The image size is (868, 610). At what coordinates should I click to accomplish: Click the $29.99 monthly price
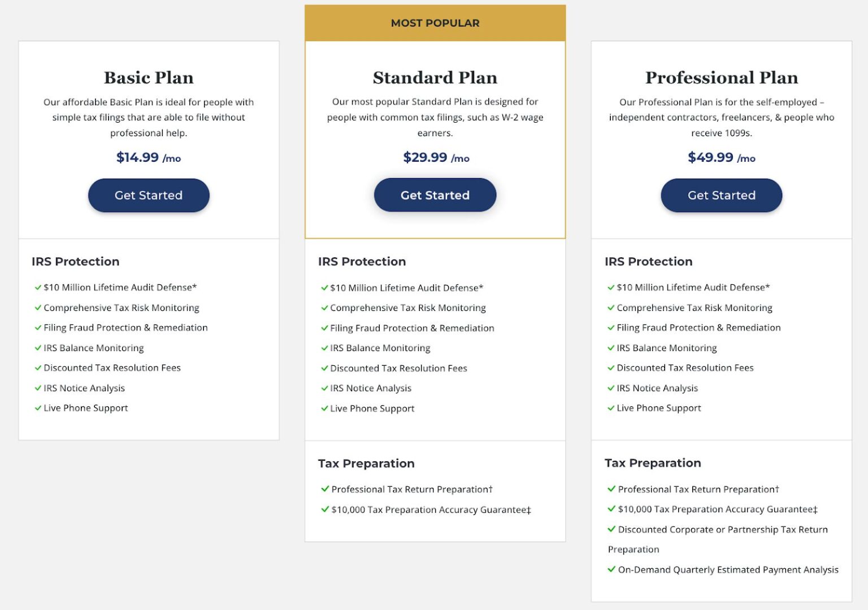pyautogui.click(x=426, y=157)
